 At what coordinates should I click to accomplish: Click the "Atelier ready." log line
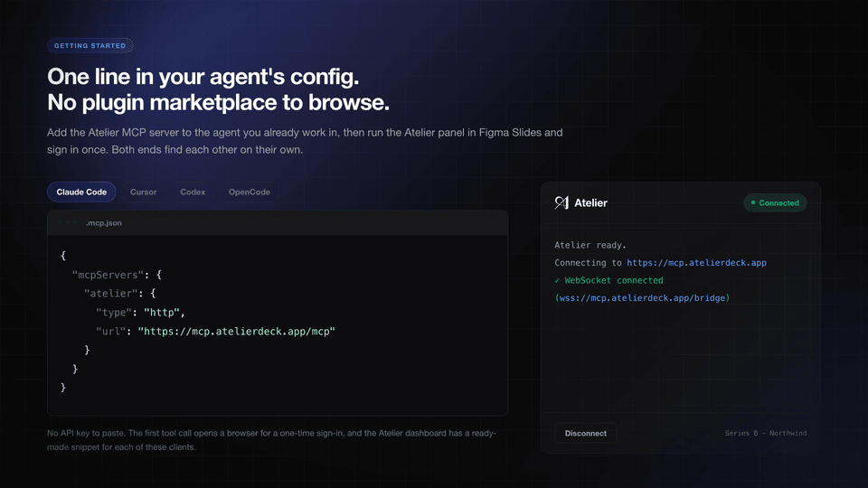(x=590, y=245)
